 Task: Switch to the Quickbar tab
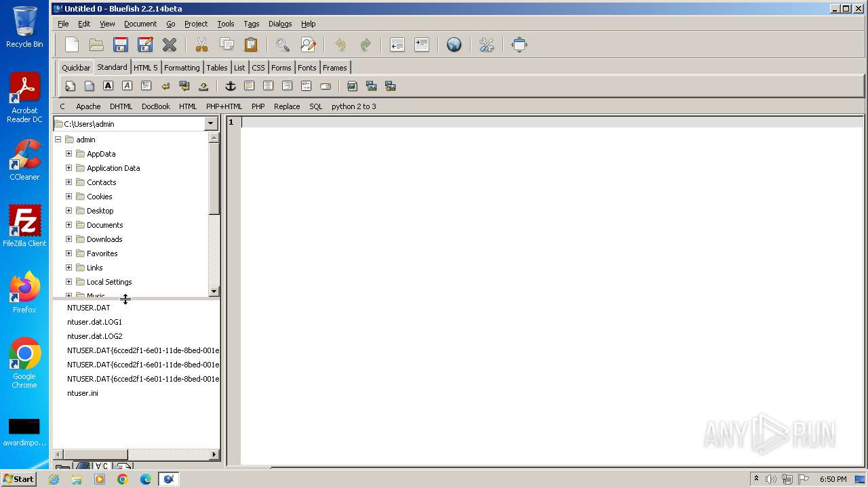pyautogui.click(x=76, y=68)
